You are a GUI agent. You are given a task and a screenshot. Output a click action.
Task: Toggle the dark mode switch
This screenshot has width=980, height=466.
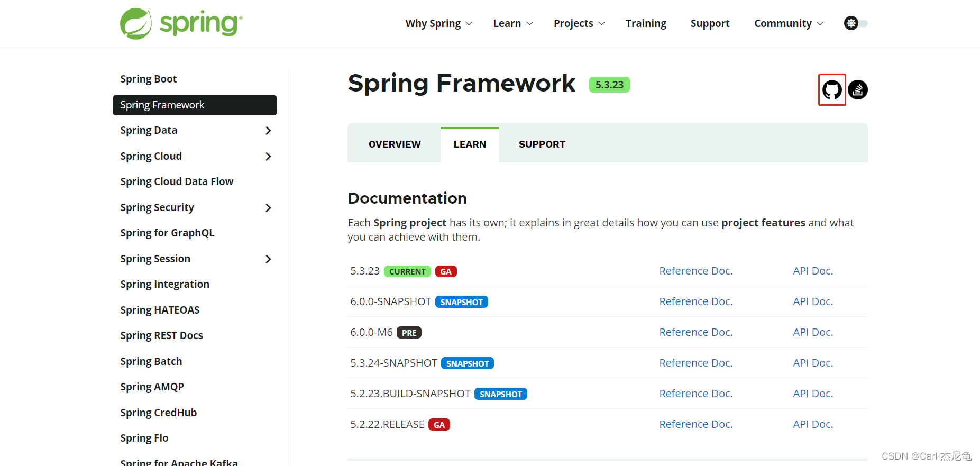point(856,23)
